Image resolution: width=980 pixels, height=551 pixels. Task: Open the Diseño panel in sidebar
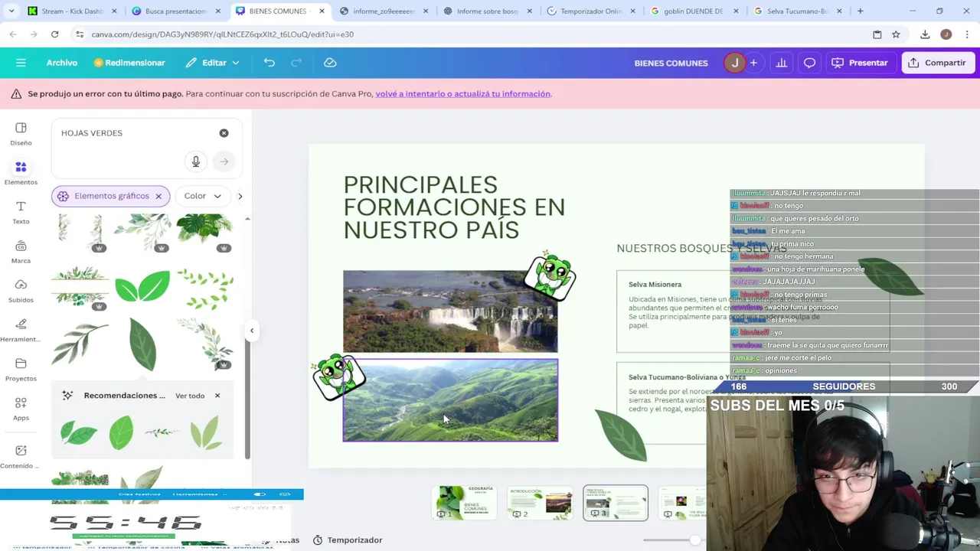pos(21,133)
